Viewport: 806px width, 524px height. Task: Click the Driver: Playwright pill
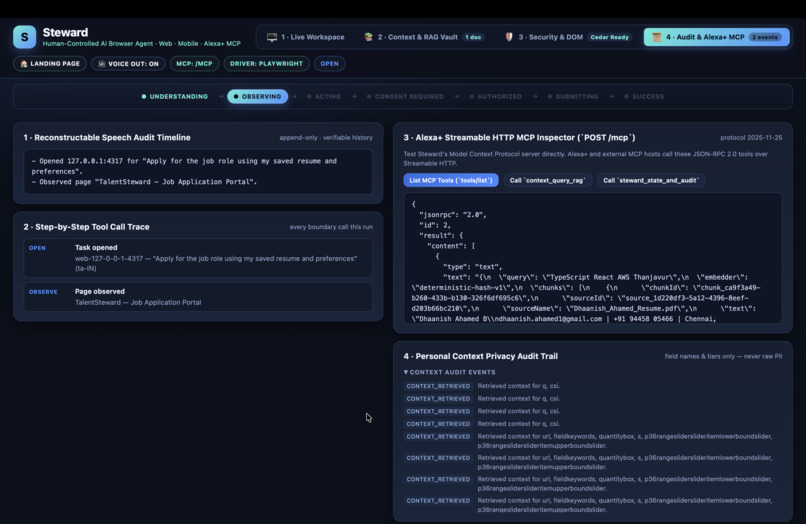(x=266, y=64)
